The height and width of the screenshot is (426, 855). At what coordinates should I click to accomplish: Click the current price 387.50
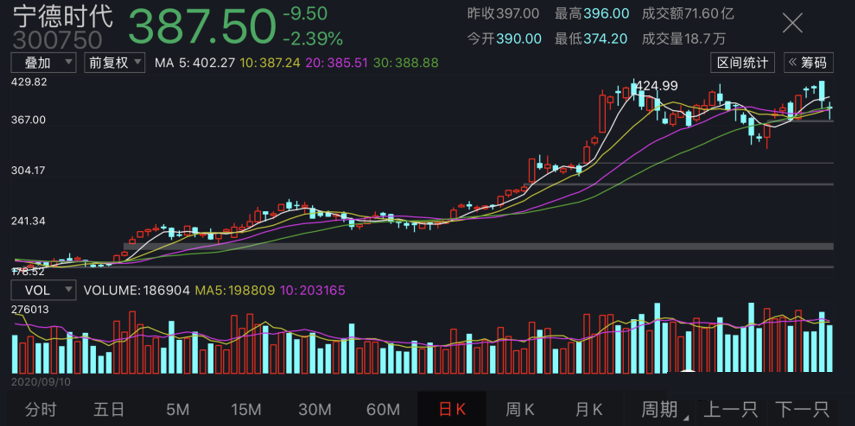coord(202,26)
